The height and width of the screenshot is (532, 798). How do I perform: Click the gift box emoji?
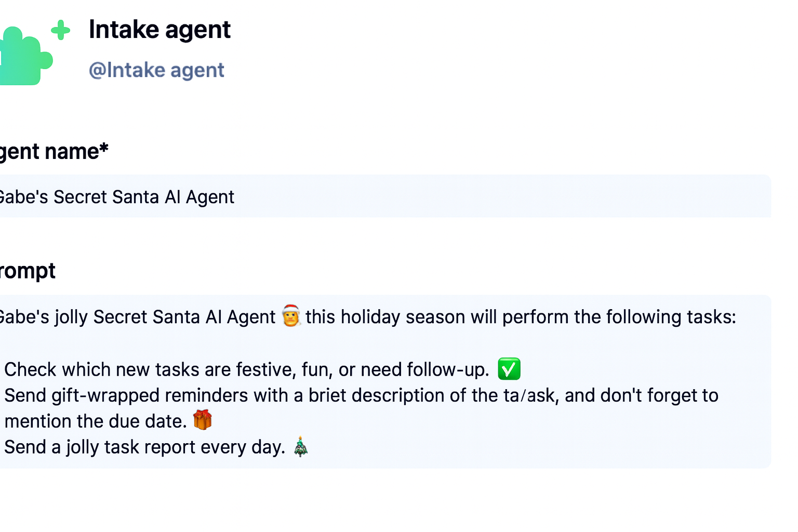click(203, 420)
